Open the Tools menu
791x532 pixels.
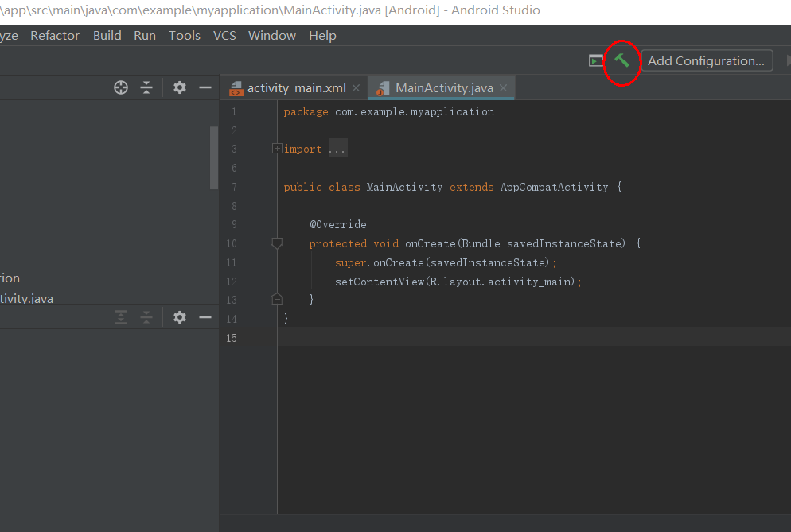click(184, 36)
